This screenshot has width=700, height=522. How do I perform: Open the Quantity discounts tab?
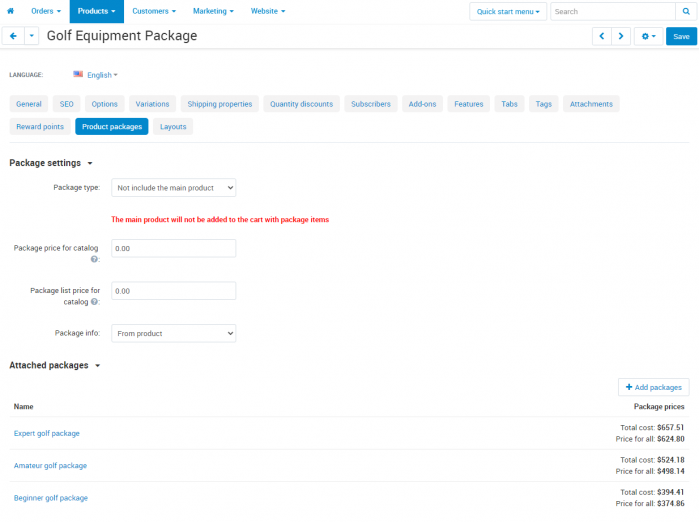[301, 104]
